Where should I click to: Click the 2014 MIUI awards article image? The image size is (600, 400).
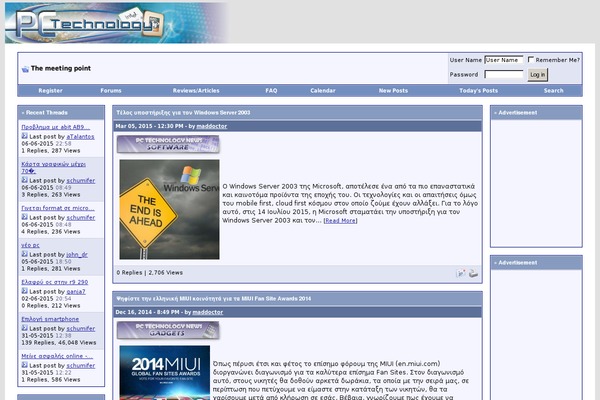pyautogui.click(x=165, y=373)
